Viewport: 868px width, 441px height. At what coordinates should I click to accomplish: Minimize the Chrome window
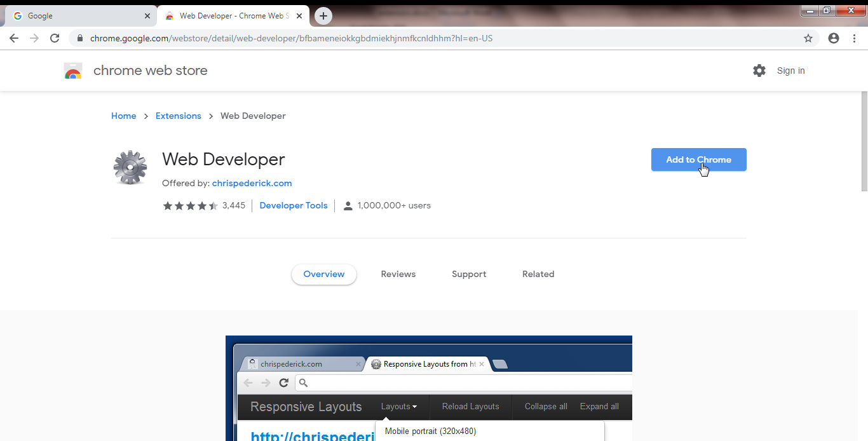[810, 10]
